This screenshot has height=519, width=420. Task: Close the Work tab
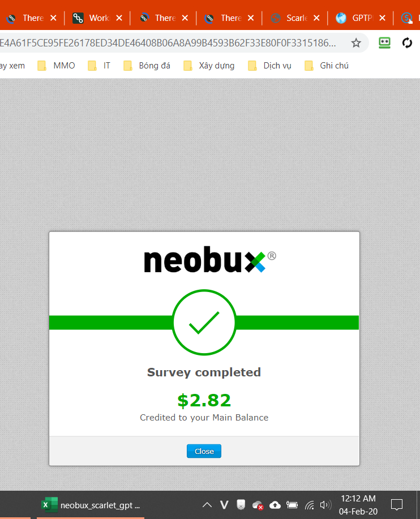click(x=119, y=18)
